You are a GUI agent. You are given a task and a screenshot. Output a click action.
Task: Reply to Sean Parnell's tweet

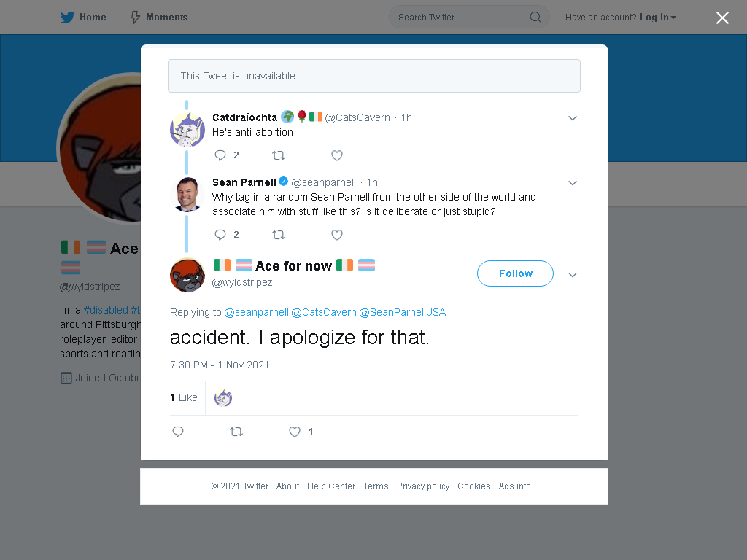[220, 235]
